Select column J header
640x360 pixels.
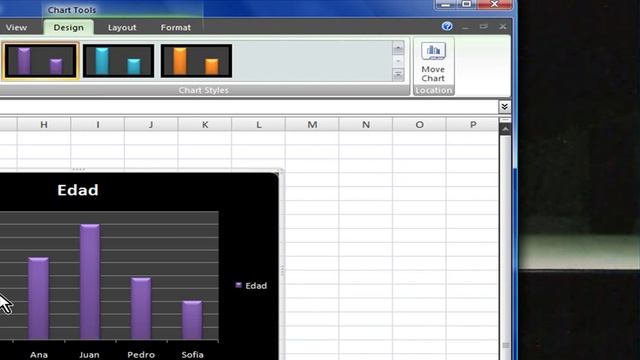151,124
